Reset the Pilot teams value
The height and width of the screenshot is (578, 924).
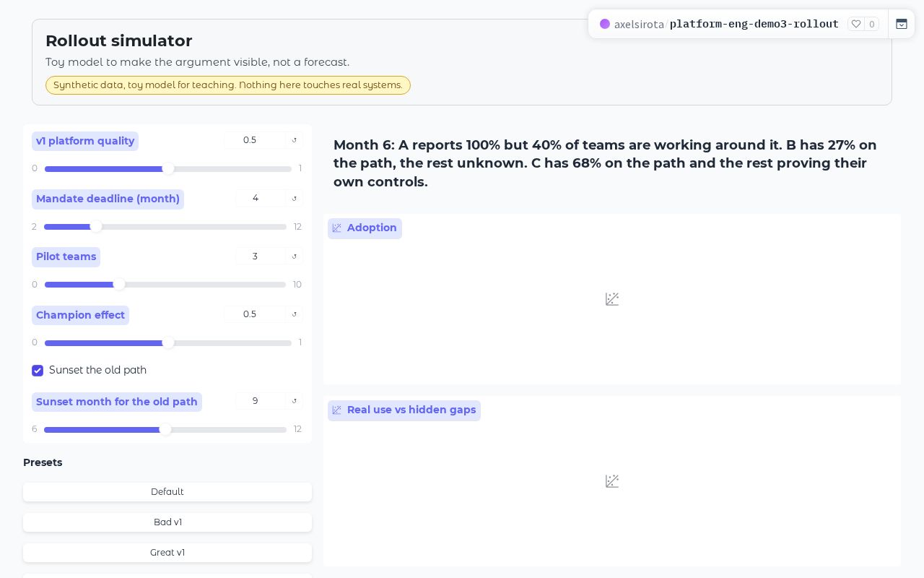(295, 256)
